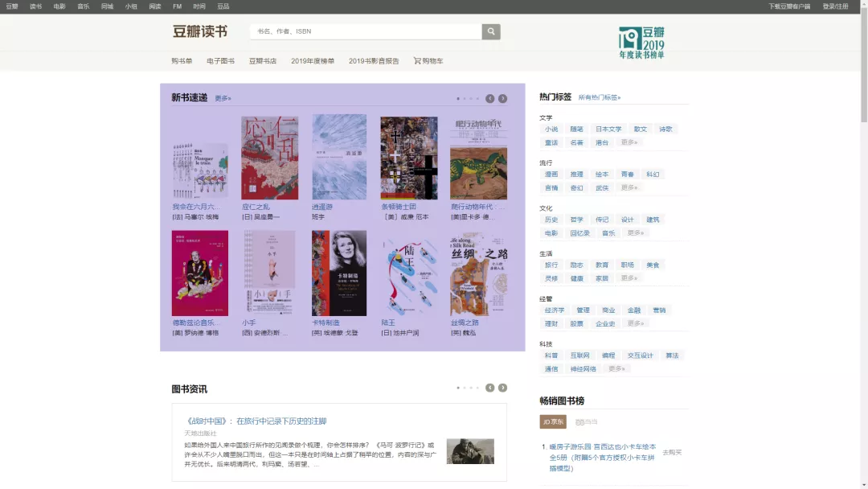This screenshot has width=868, height=489.
Task: Expand 更多» in the 生活 tags
Action: 628,278
